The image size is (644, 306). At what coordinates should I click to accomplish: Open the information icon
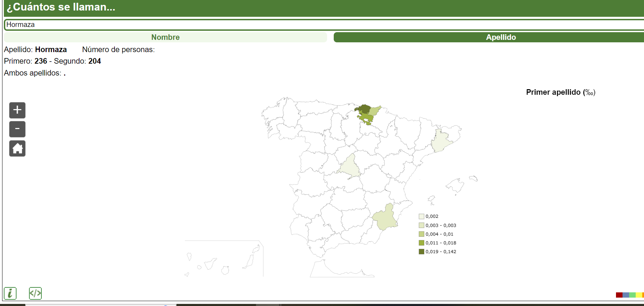coord(10,293)
